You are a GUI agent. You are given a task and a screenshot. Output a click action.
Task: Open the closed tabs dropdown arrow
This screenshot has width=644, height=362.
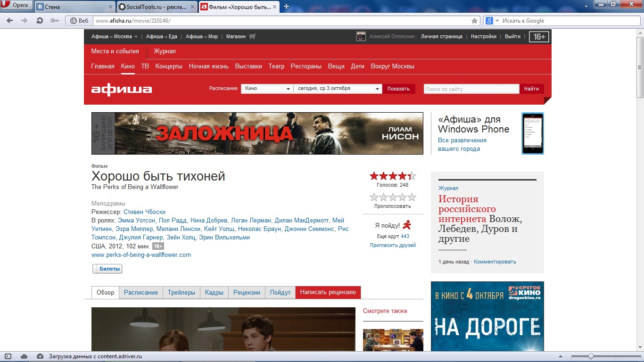point(586,7)
